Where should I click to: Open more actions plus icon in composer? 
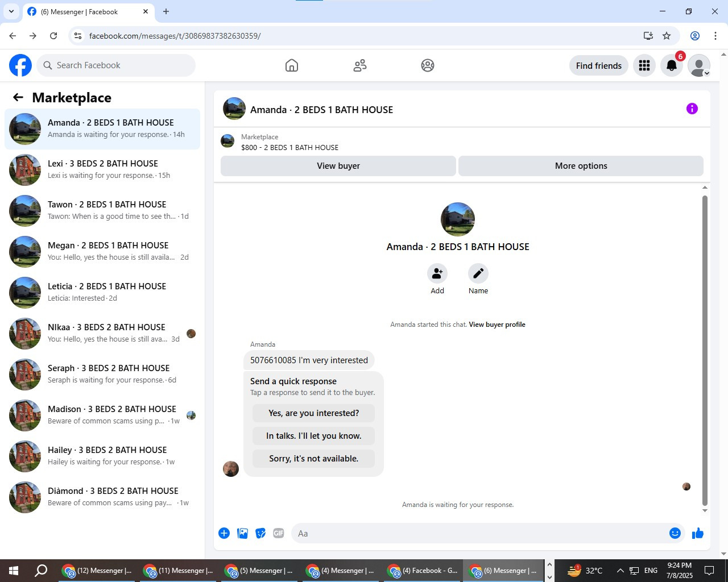pyautogui.click(x=224, y=533)
